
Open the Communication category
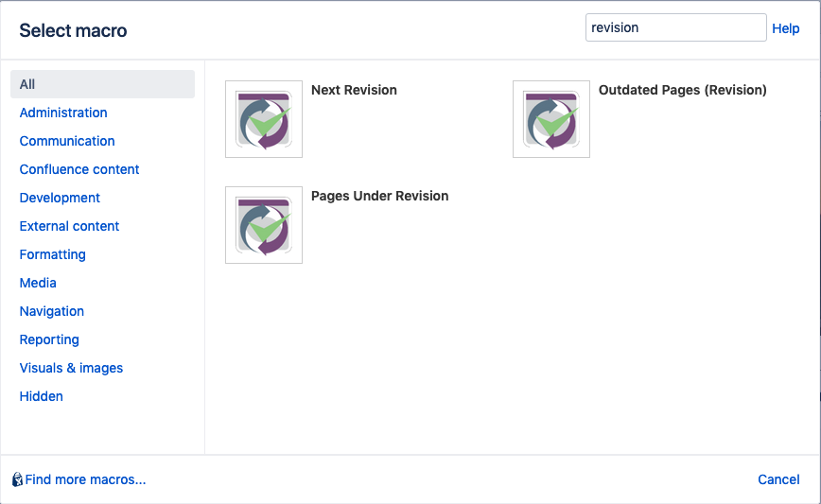pos(67,141)
